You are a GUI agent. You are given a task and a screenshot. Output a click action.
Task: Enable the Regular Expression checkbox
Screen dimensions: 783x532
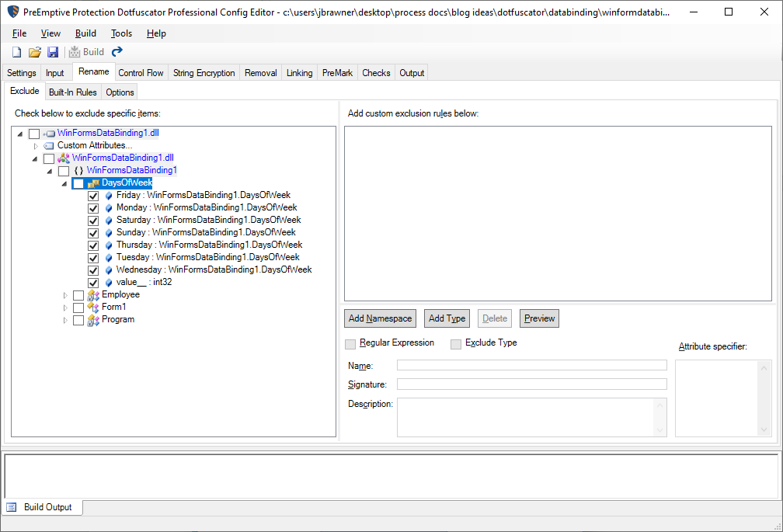tap(350, 344)
